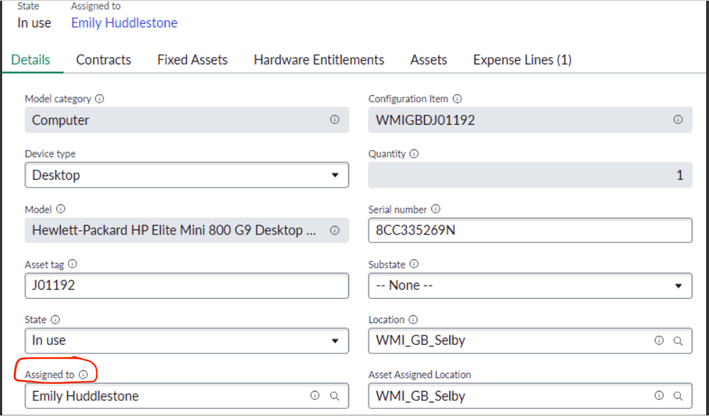Switch to the Contracts tab

click(x=104, y=60)
